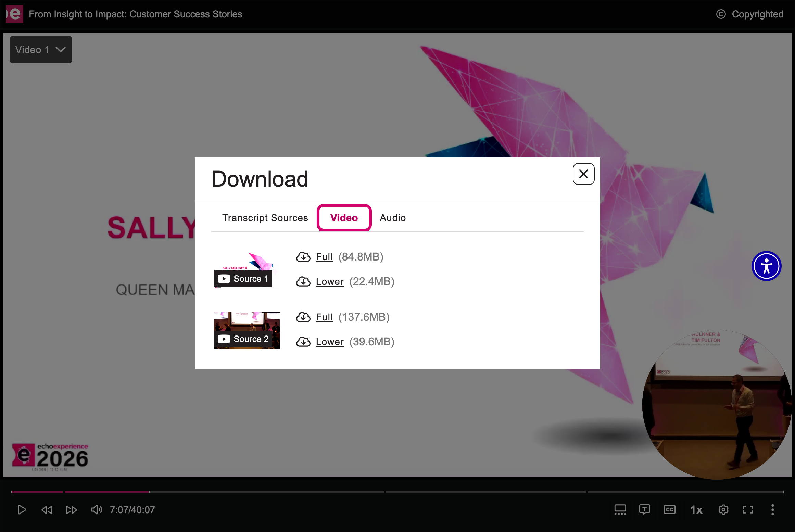Click the video title text

135,14
